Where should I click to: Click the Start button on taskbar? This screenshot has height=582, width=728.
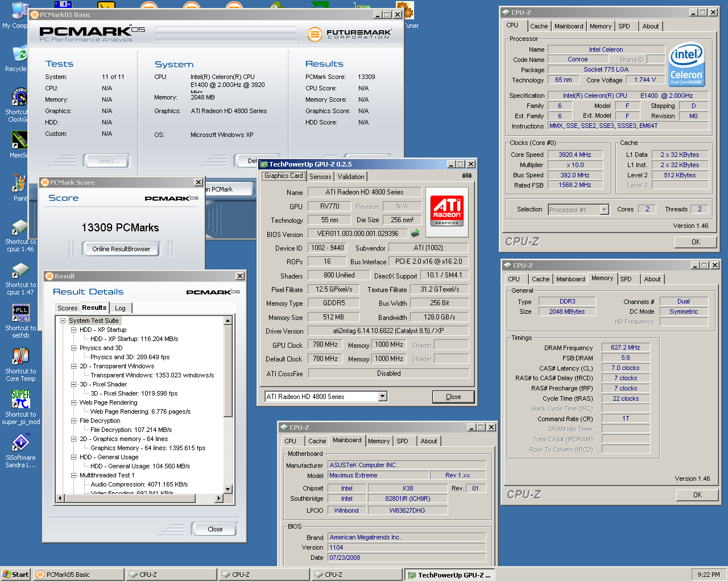16,575
